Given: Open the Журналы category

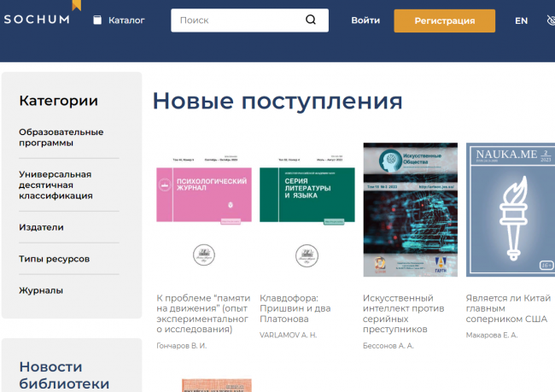Looking at the screenshot, I should [41, 290].
